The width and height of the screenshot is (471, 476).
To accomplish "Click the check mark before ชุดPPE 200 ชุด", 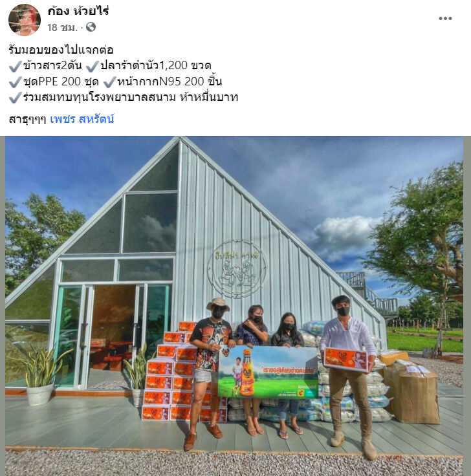I will click(x=15, y=81).
